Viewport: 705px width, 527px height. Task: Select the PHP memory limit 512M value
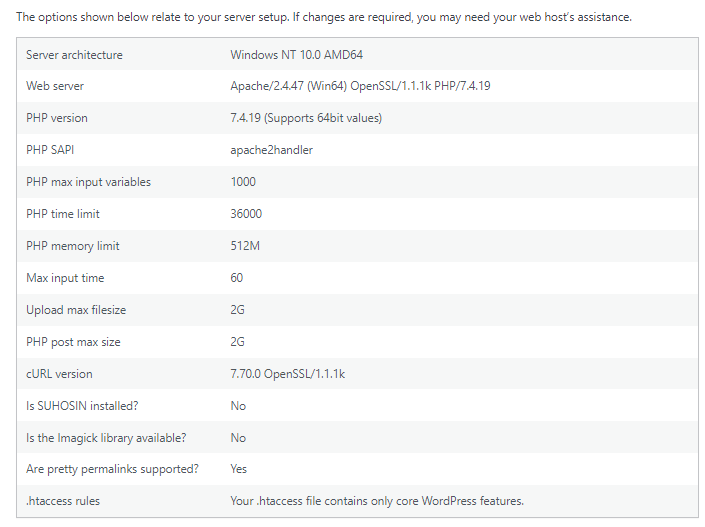[245, 246]
